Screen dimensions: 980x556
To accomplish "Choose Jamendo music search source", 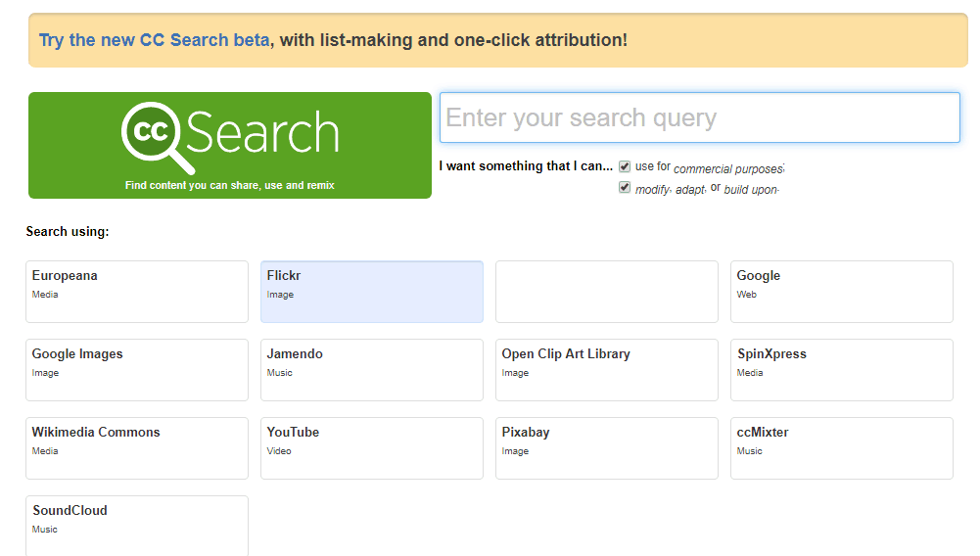I will (x=372, y=370).
